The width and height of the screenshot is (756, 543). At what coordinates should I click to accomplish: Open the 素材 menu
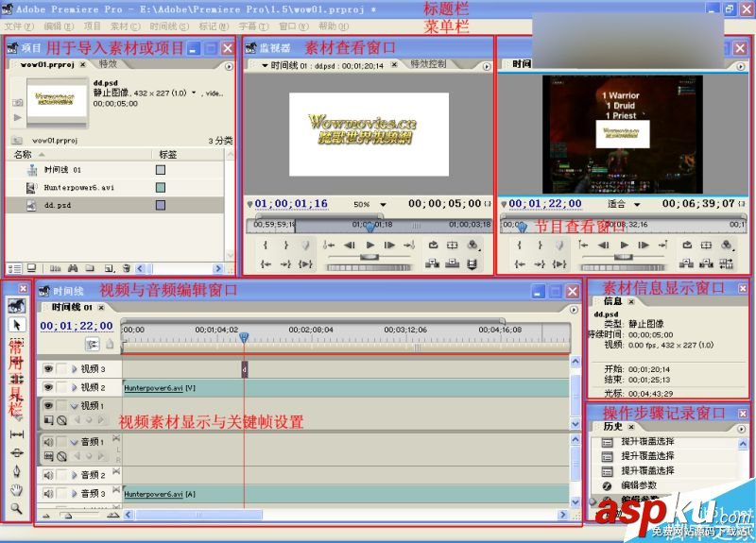point(126,26)
